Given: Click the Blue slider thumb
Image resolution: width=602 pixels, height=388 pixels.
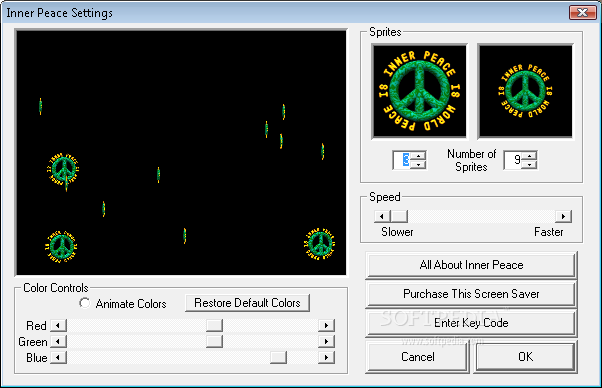Looking at the screenshot, I should pos(278,357).
